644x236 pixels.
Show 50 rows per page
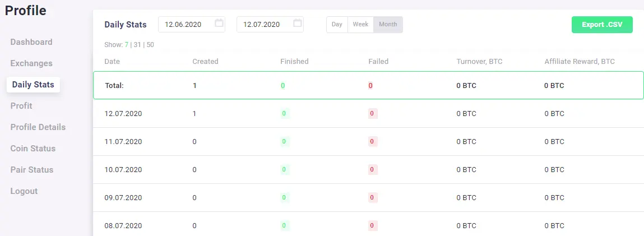(150, 45)
